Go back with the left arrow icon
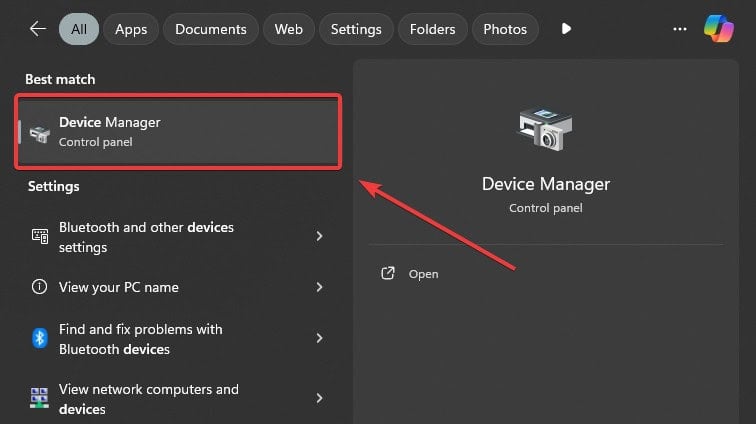The height and width of the screenshot is (424, 756). coord(38,29)
